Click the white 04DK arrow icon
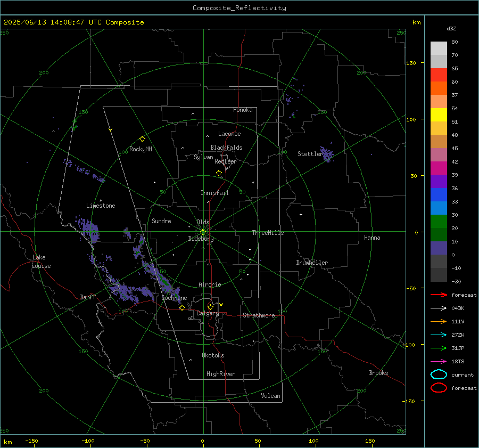479x448 pixels. pos(439,308)
